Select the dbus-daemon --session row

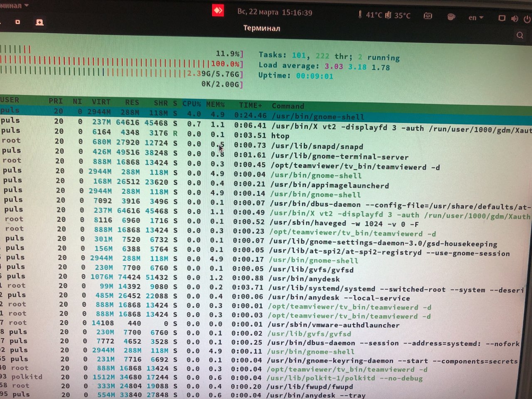tap(266, 342)
